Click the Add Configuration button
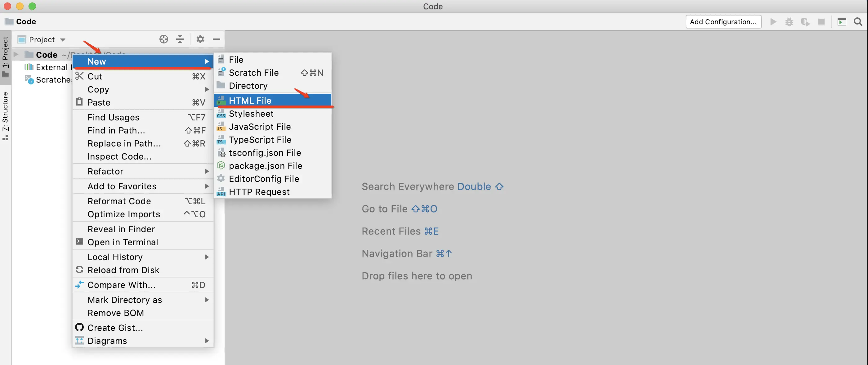This screenshot has height=365, width=868. point(723,22)
